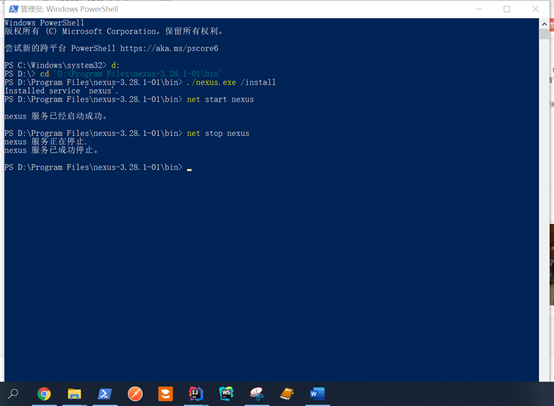554x406 pixels.
Task: Switch to PowerShell via its taskbar icon
Action: tap(105, 394)
